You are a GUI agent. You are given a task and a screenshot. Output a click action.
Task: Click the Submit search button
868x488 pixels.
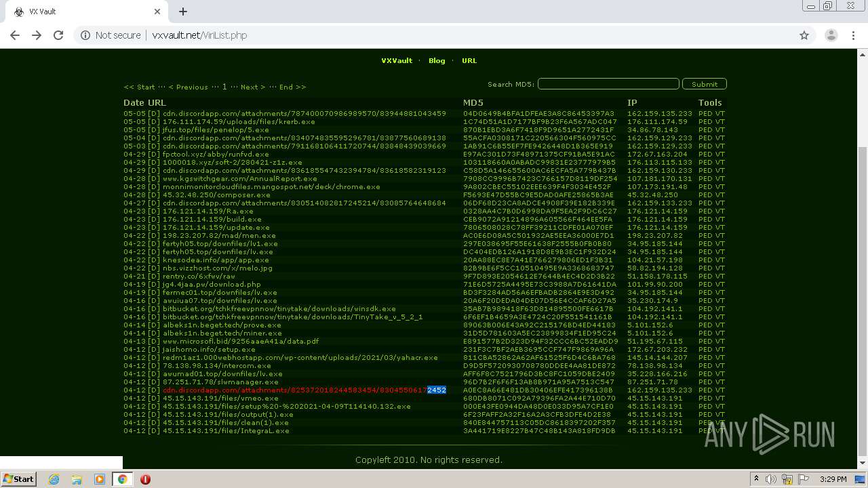click(705, 84)
